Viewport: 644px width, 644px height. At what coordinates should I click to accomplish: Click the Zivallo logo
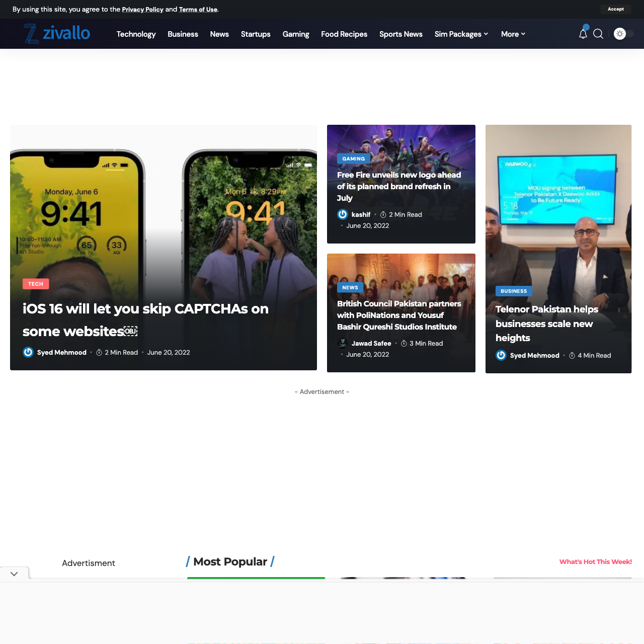[x=57, y=34]
